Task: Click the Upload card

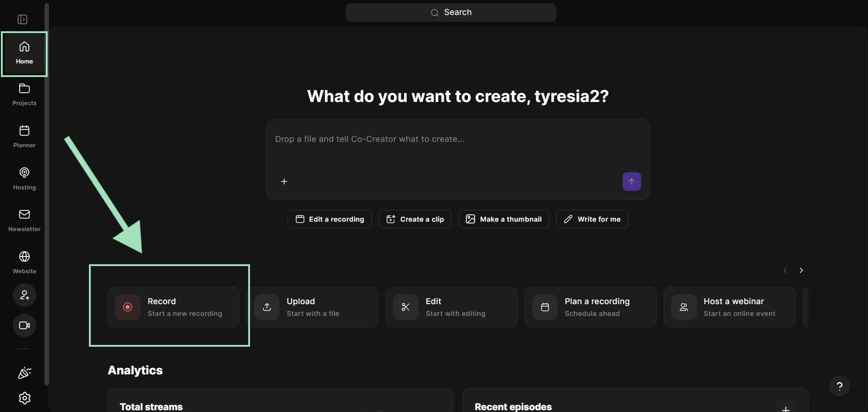Action: coord(313,307)
